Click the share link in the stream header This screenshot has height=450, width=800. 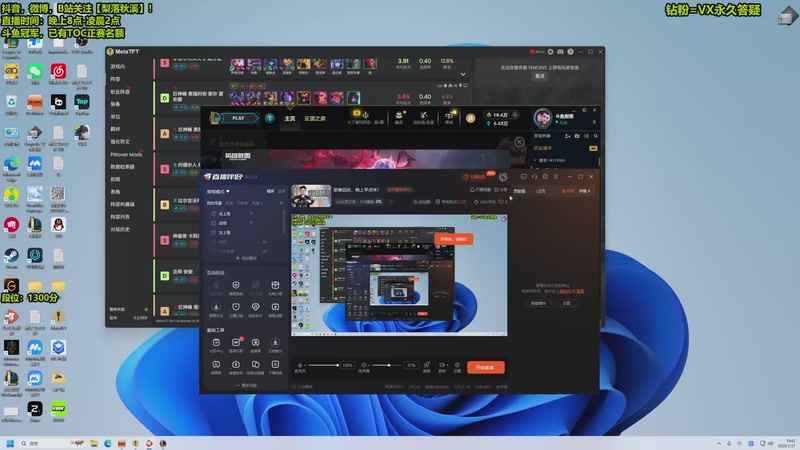(x=501, y=190)
